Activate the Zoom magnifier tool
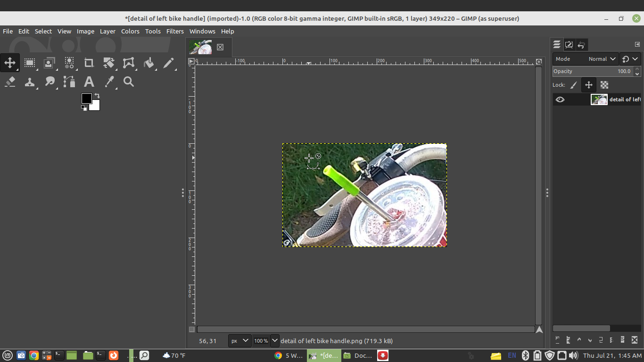The width and height of the screenshot is (644, 362). (129, 82)
